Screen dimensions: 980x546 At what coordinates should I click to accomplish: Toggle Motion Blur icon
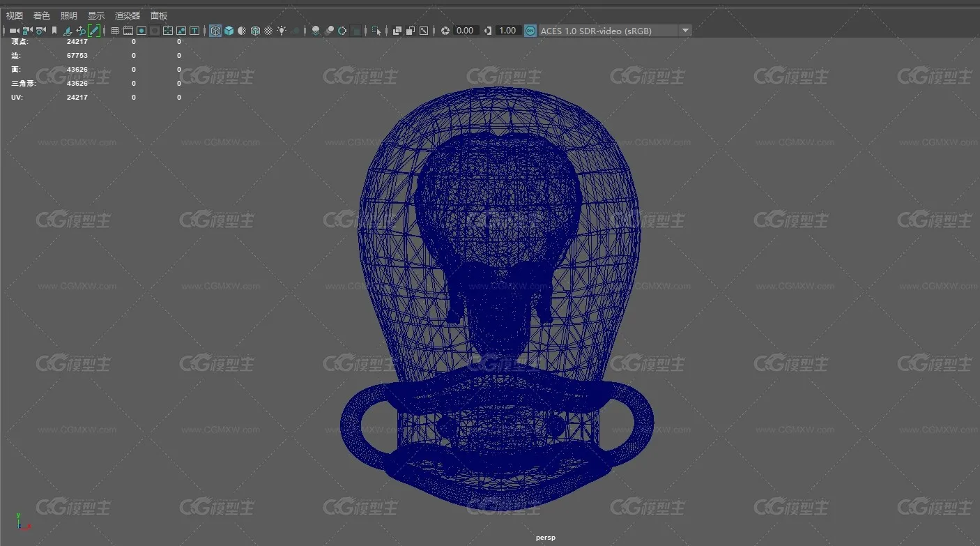pos(329,31)
